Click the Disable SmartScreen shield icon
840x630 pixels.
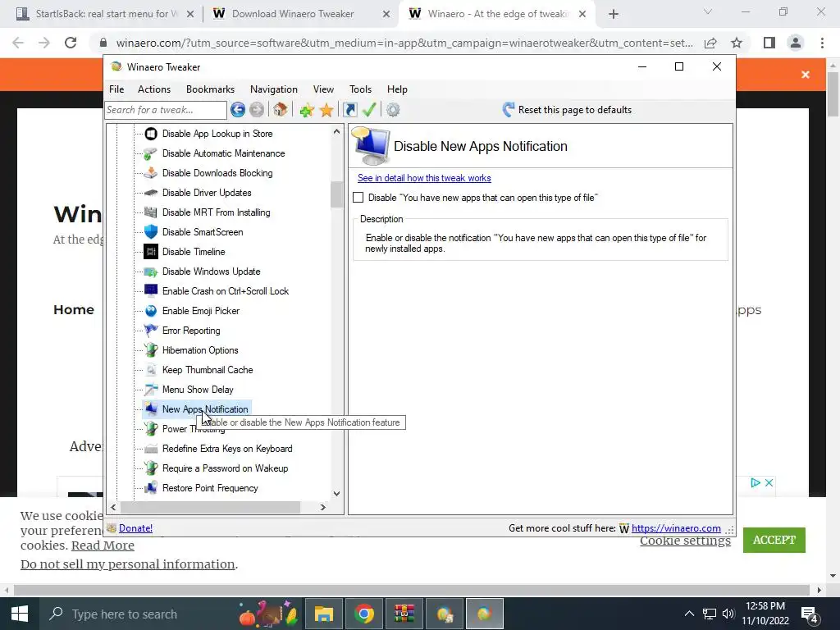tap(151, 232)
